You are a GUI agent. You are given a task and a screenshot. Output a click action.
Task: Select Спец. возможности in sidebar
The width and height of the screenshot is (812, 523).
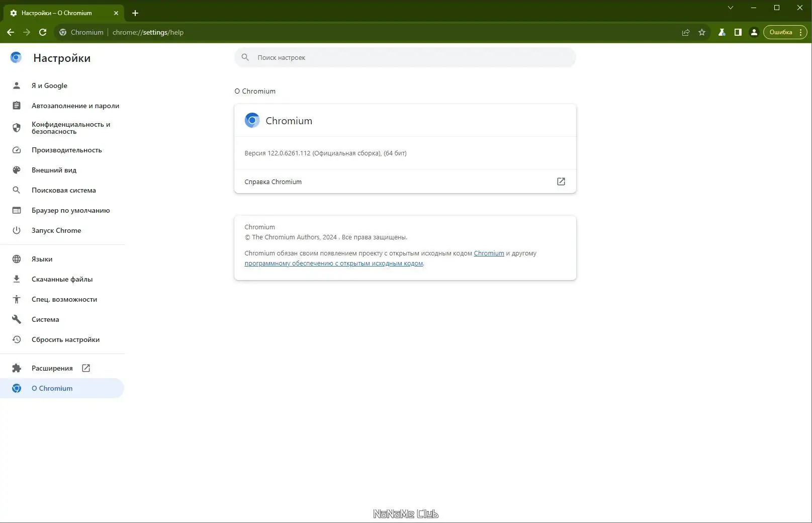pos(62,299)
